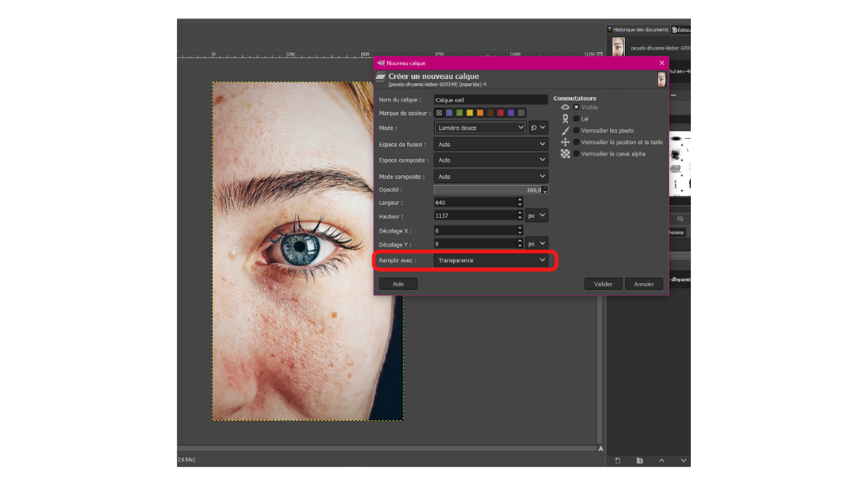
Task: Switch to Historique des documents tab
Action: pos(638,30)
